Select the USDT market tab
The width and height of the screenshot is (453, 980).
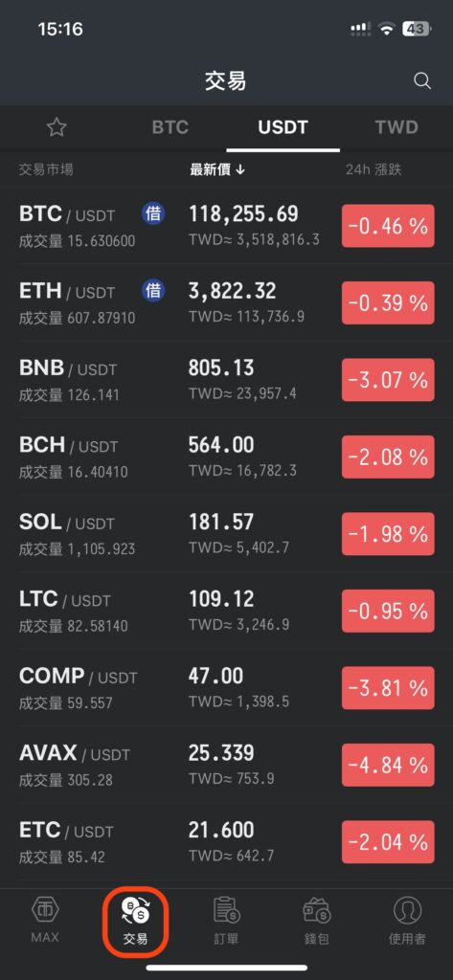[x=283, y=127]
